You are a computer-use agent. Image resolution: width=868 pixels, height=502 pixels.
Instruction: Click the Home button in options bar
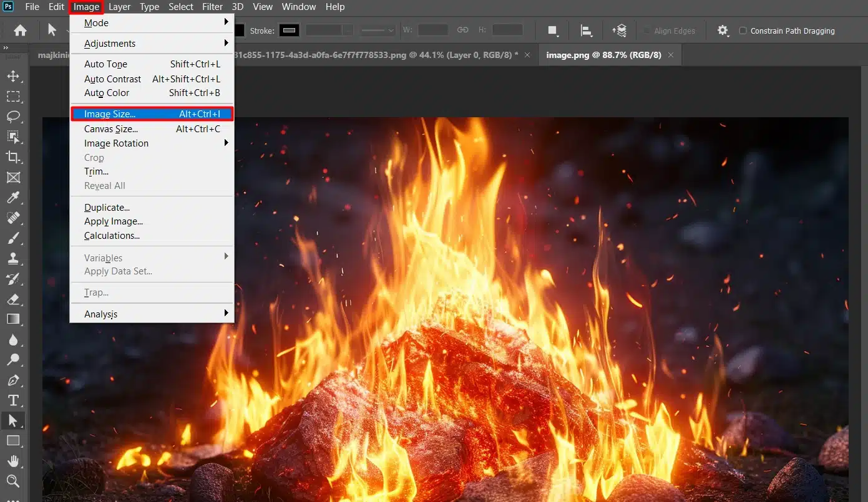click(21, 30)
